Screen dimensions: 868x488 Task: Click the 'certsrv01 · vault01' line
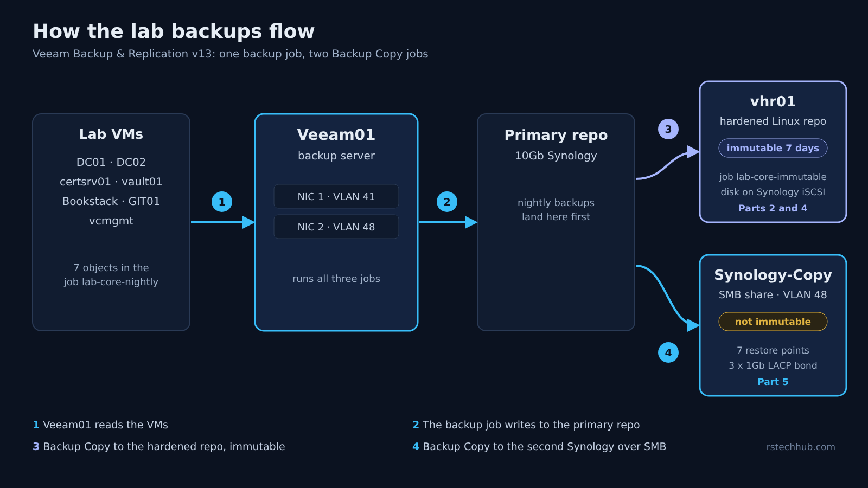111,182
